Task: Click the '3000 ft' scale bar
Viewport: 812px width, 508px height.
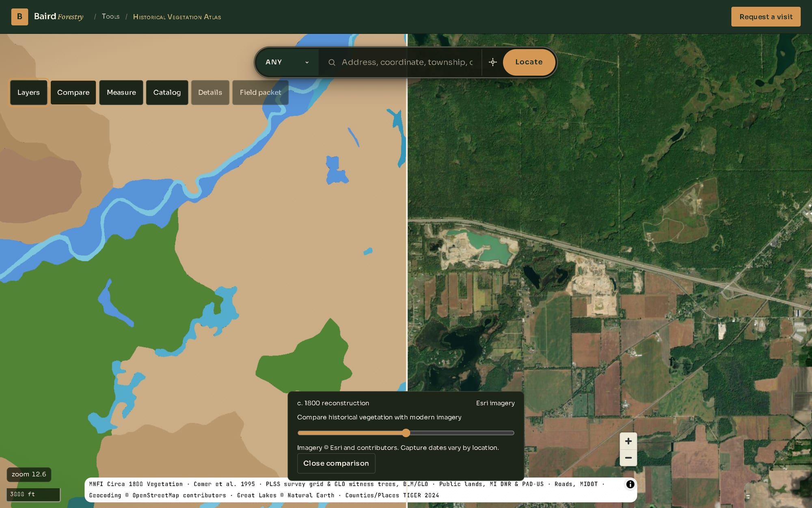Action: [33, 494]
